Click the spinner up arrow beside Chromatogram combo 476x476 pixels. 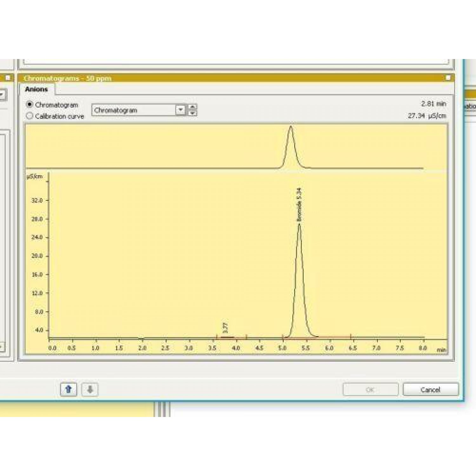192,107
